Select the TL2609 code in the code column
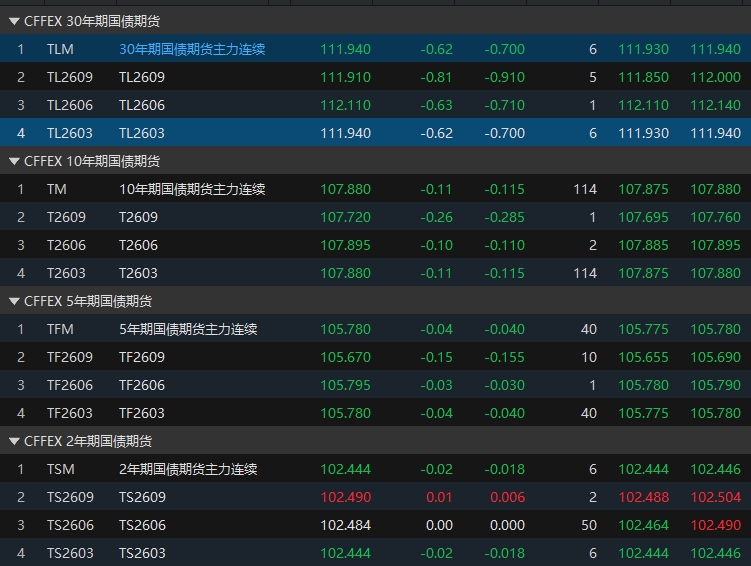The height and width of the screenshot is (566, 751). pos(70,77)
